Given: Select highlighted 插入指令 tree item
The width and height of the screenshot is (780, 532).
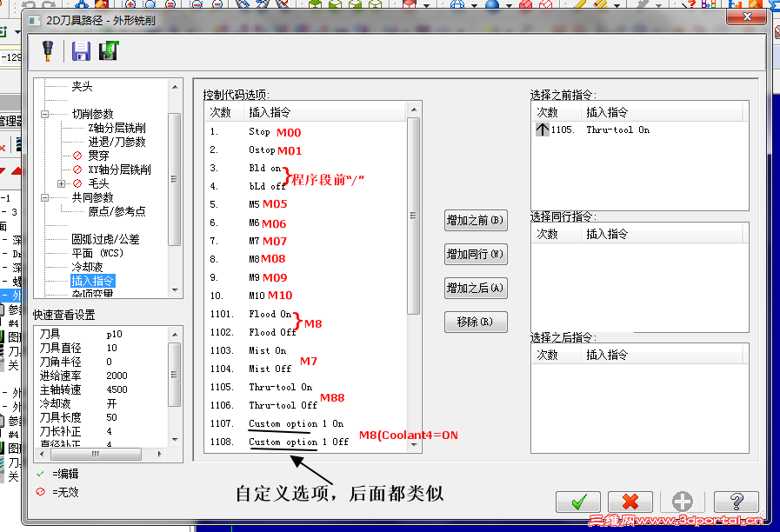Looking at the screenshot, I should pyautogui.click(x=92, y=281).
